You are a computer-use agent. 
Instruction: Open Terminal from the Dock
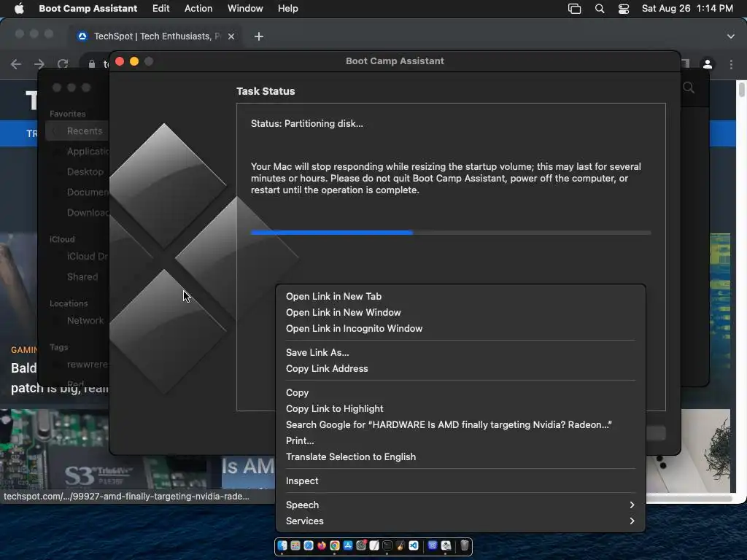click(387, 545)
